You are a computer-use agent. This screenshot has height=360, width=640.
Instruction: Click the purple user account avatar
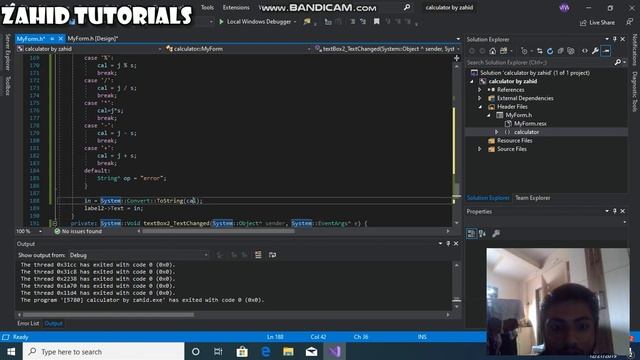564,8
